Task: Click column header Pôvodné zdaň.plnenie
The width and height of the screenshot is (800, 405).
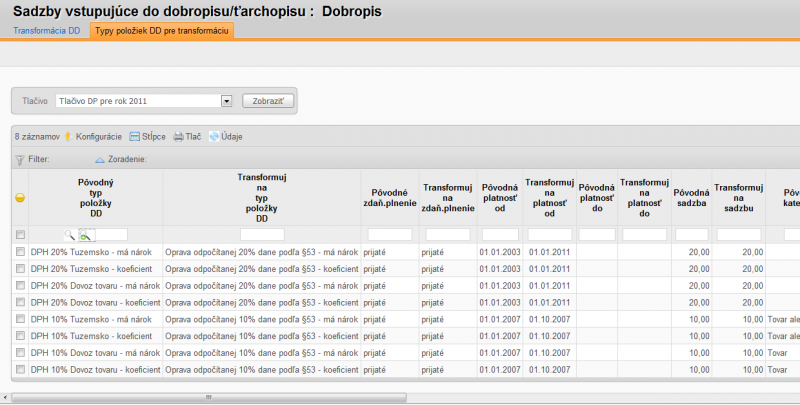Action: 390,198
